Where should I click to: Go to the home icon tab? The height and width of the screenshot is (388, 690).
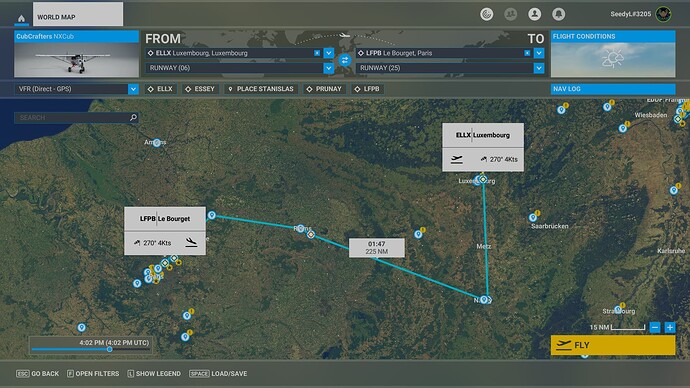point(21,18)
